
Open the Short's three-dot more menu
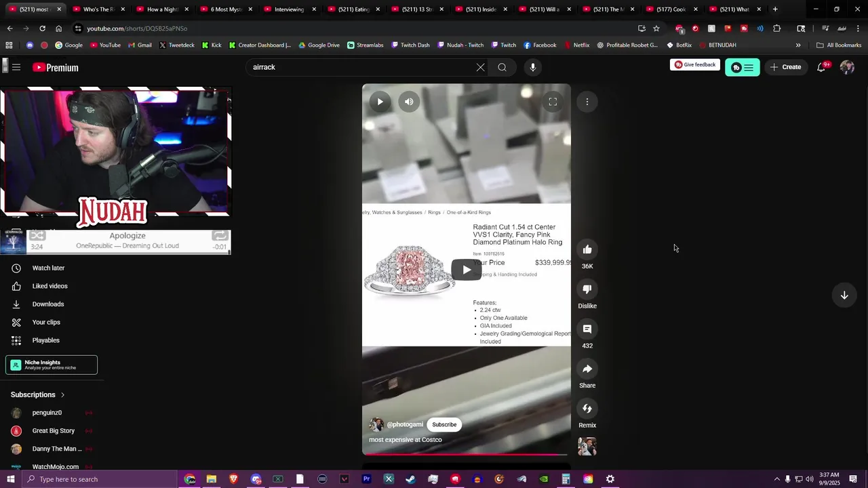pyautogui.click(x=587, y=102)
